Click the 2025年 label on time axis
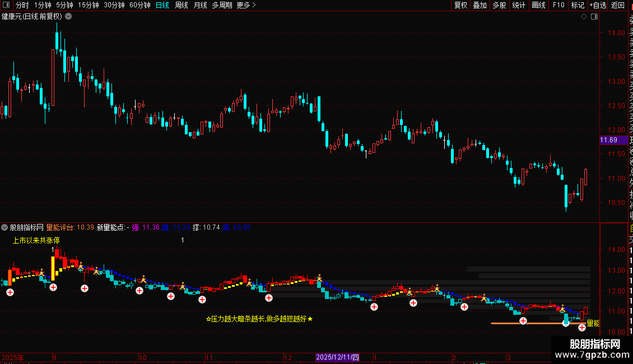This screenshot has width=633, height=364. pos(13,357)
